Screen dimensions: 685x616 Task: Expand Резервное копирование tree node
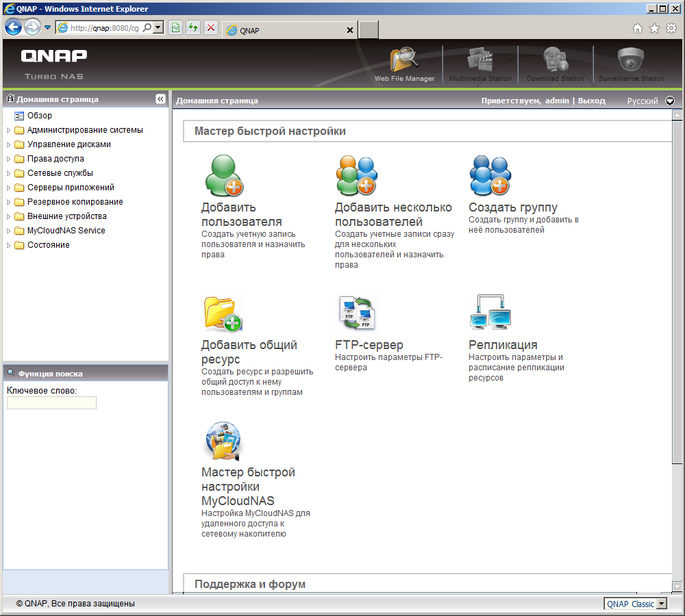pos(8,202)
